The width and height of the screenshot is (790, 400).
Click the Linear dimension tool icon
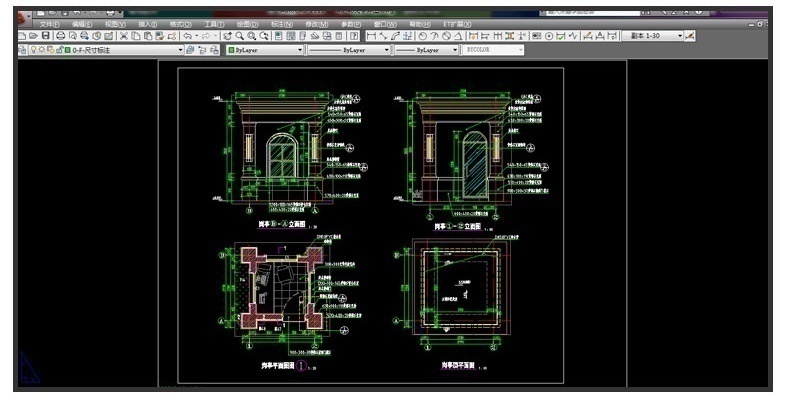pos(372,36)
